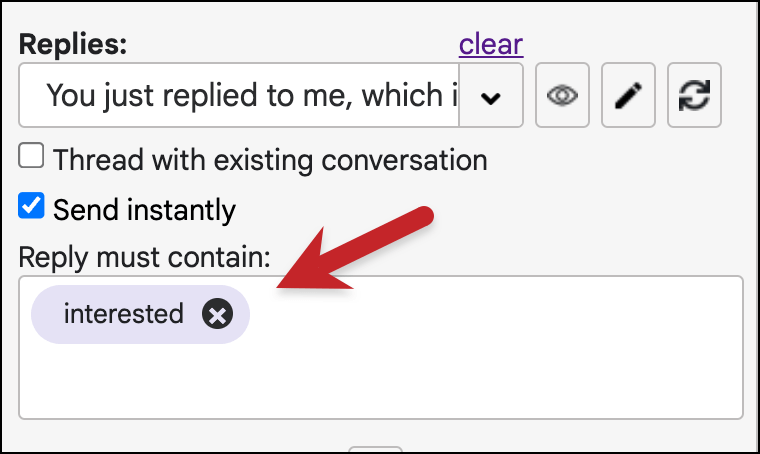Image resolution: width=760 pixels, height=454 pixels.
Task: Remove the 'interested' keyword with its X icon
Action: 217,314
